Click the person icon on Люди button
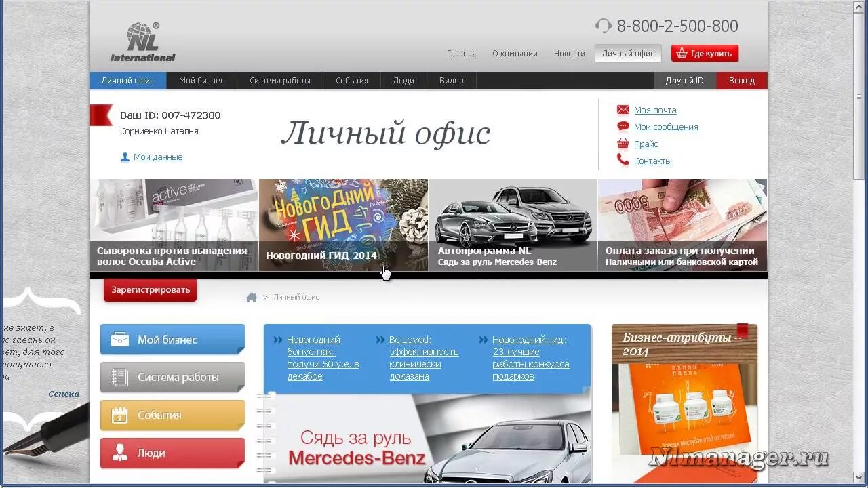This screenshot has width=868, height=488. click(x=119, y=453)
